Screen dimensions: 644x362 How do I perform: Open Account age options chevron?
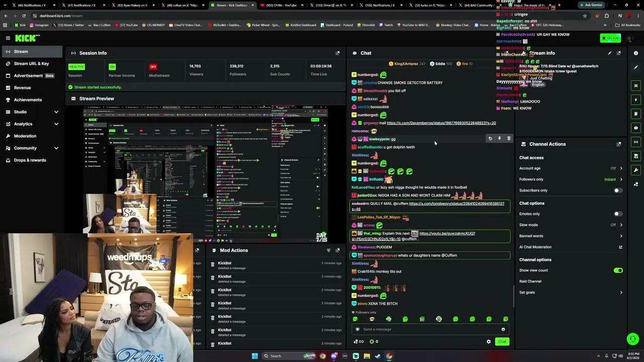click(621, 168)
